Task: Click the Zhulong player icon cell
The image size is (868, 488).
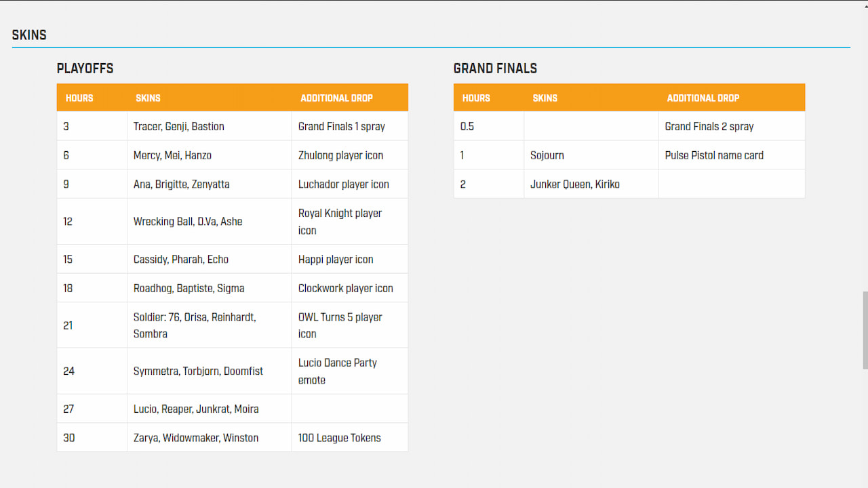Action: pos(340,155)
